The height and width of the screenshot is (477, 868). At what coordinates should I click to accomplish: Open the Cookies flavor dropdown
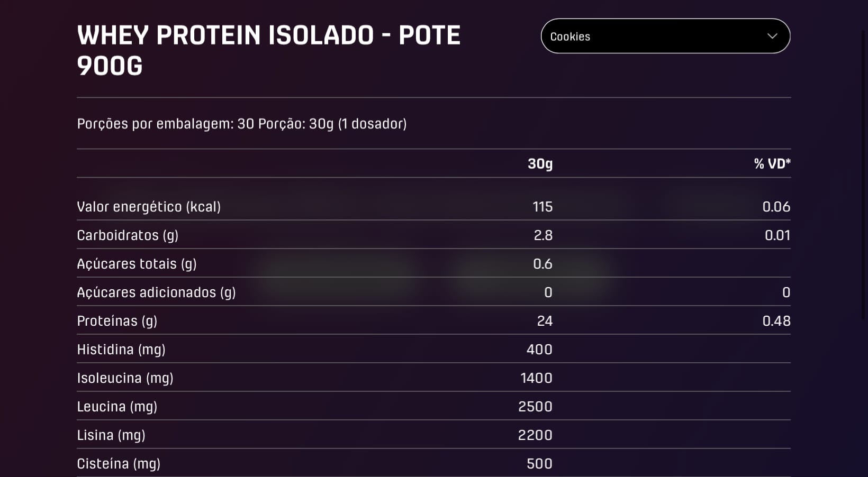click(665, 36)
